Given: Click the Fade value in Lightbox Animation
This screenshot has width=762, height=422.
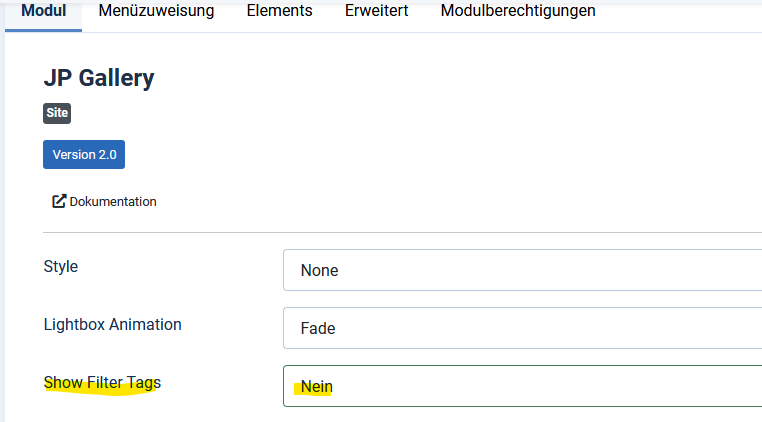Looking at the screenshot, I should [318, 328].
